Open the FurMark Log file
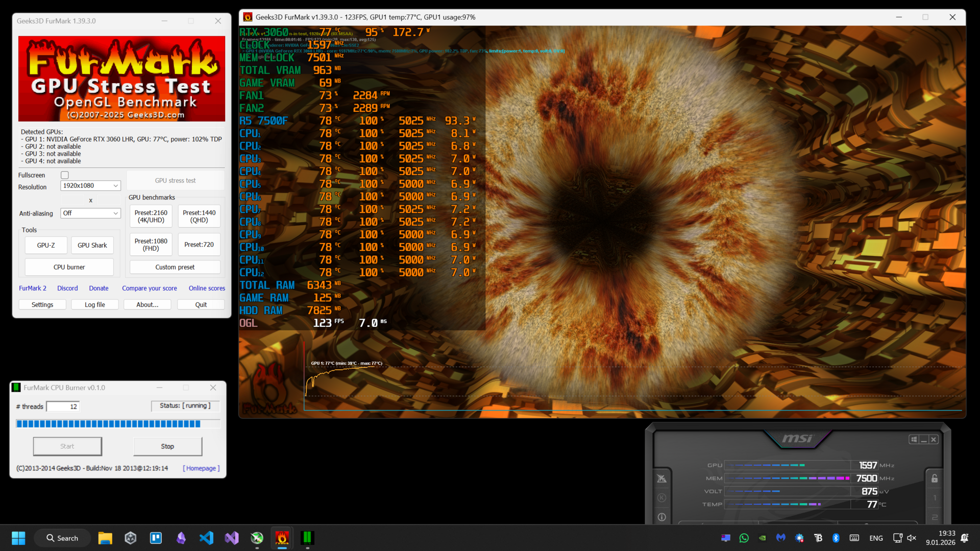Screen dimensions: 980x551 [x=95, y=304]
